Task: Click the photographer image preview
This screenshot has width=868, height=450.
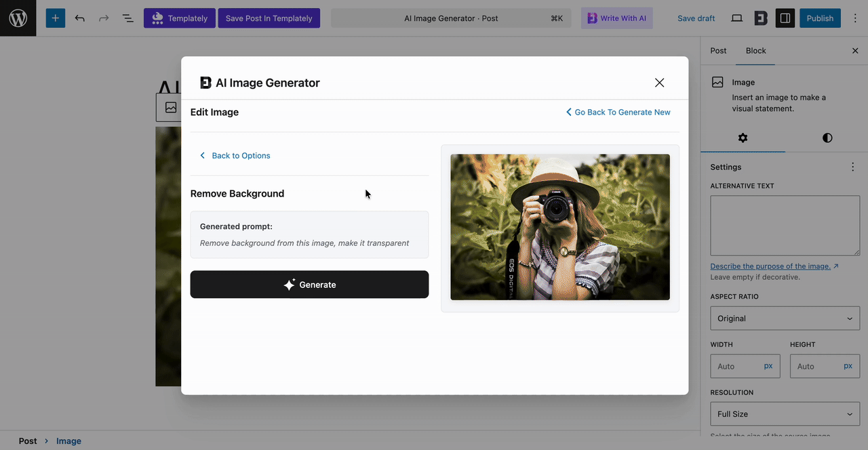Action: [560, 227]
